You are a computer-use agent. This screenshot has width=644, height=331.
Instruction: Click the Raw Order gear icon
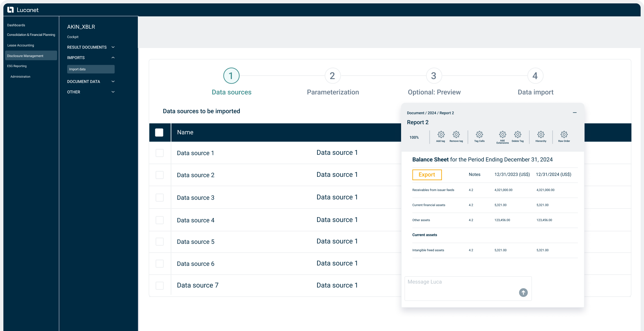564,134
